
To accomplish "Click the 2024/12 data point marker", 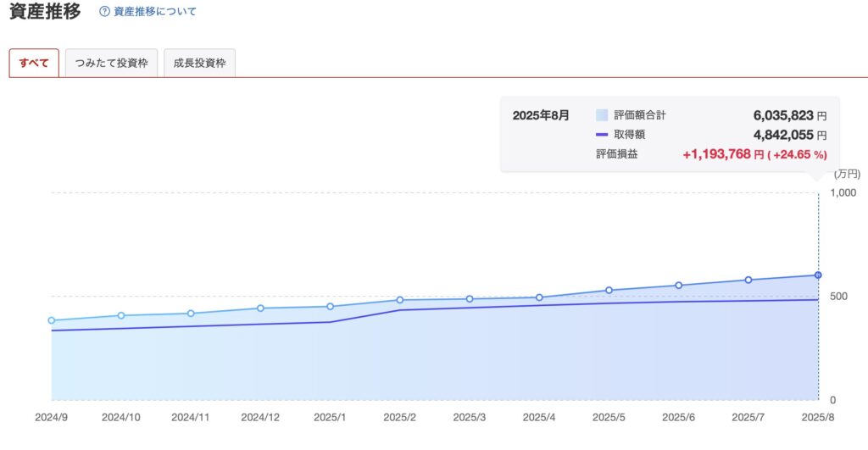I will 261,308.
